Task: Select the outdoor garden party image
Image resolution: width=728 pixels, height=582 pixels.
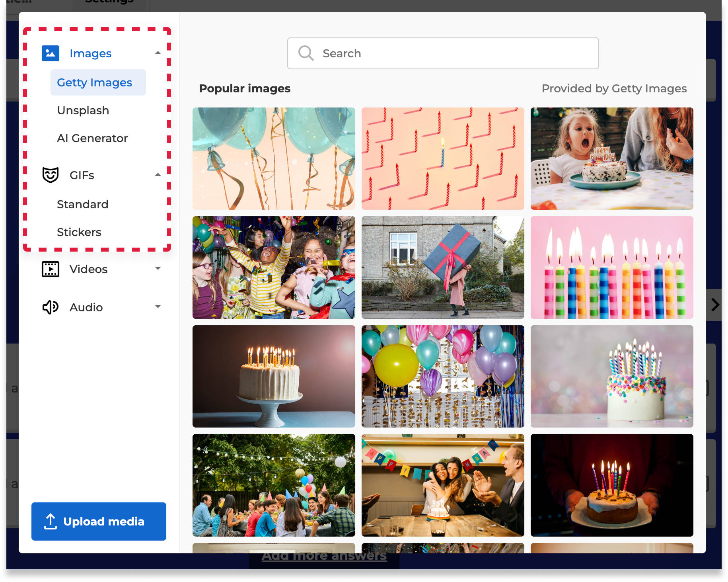Action: tap(274, 485)
